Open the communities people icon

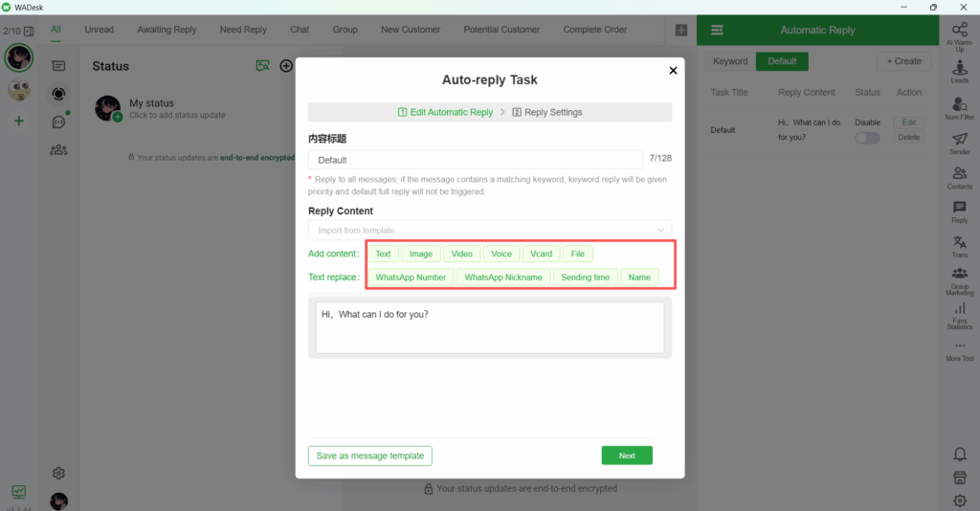pyautogui.click(x=58, y=150)
